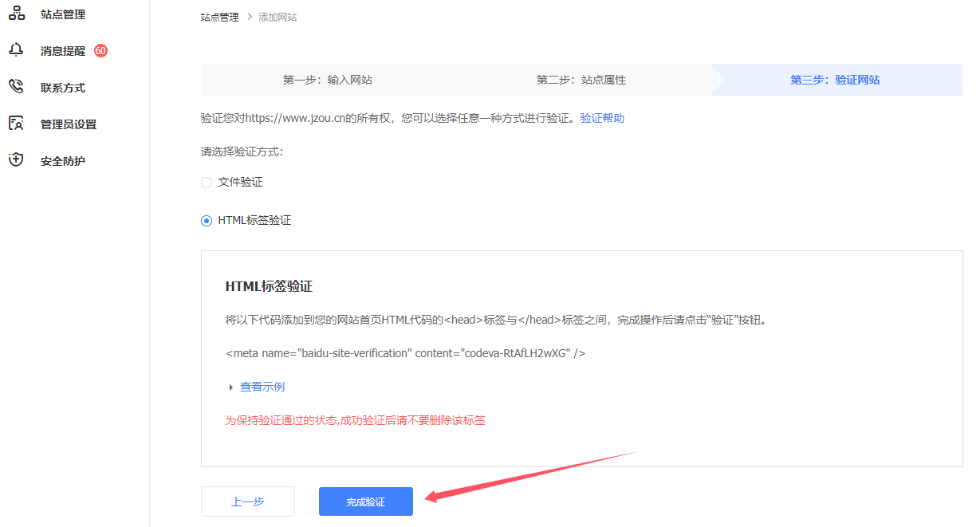Expand 查看示例 disclosure triangle

[231, 387]
